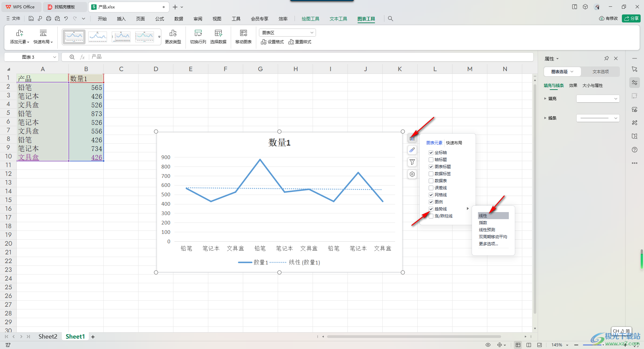Click the Save icon in quick access toolbar

31,19
